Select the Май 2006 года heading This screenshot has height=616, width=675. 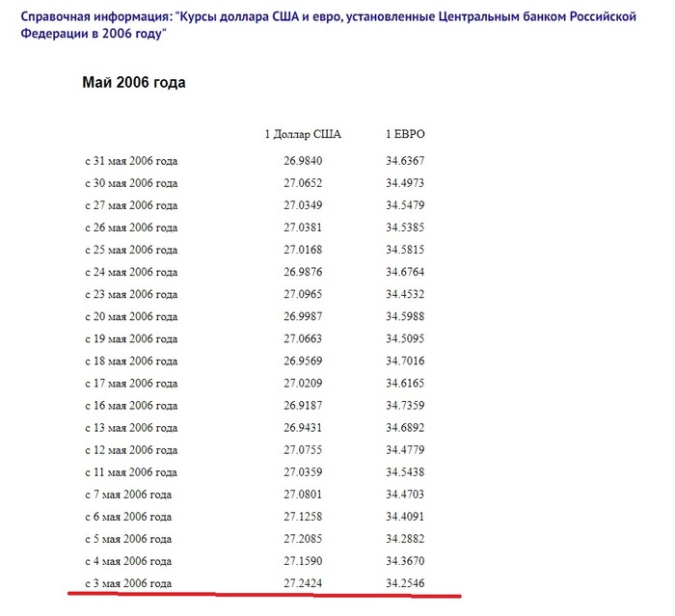coord(134,82)
